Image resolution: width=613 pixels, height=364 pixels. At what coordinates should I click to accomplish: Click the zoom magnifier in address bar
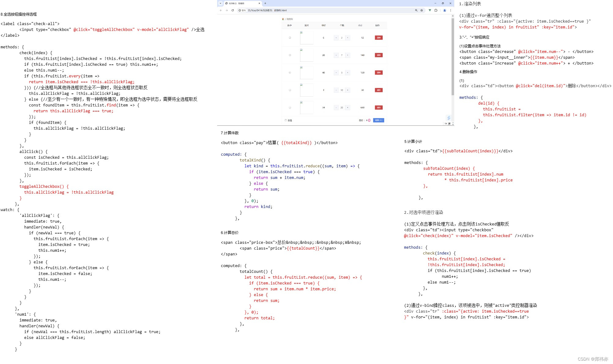[x=416, y=10]
